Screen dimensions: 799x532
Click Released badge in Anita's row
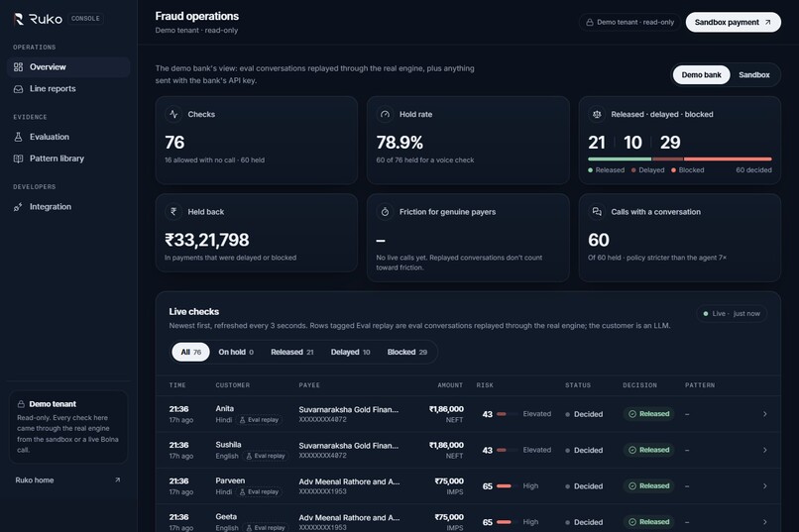pyautogui.click(x=648, y=414)
